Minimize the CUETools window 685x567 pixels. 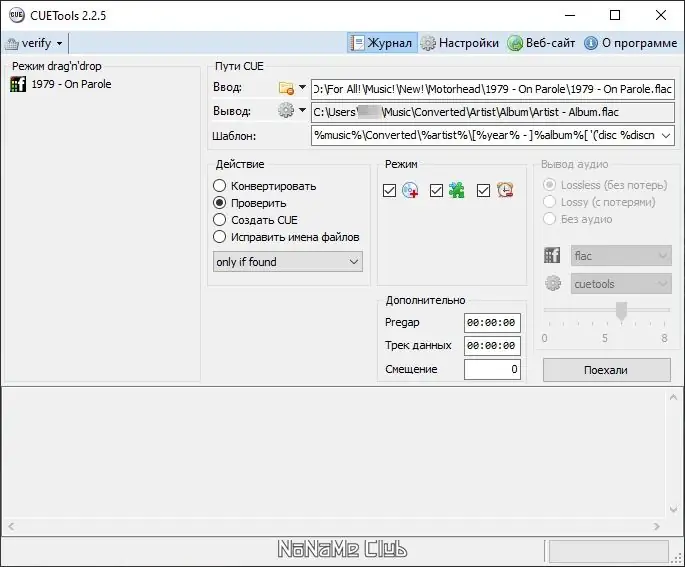570,15
